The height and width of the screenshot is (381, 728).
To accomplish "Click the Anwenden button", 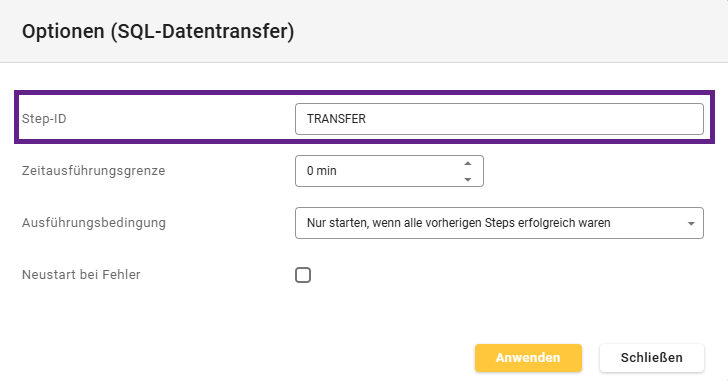I will click(x=528, y=358).
